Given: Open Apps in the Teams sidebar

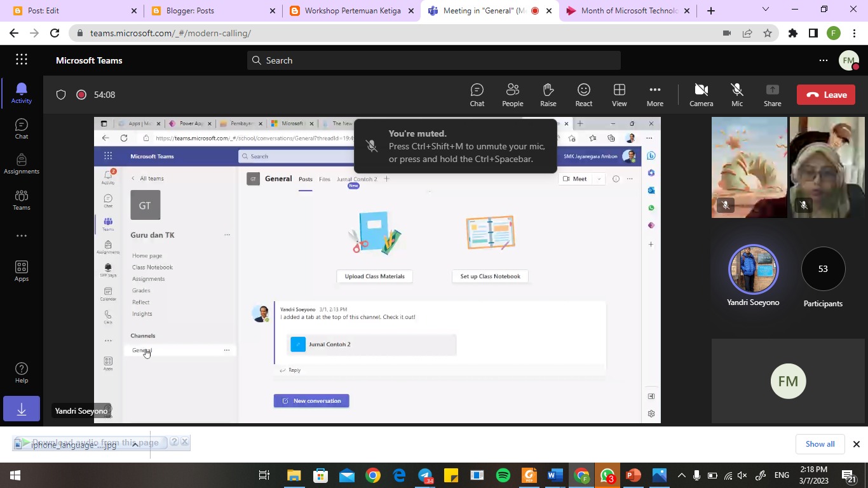Looking at the screenshot, I should (22, 271).
